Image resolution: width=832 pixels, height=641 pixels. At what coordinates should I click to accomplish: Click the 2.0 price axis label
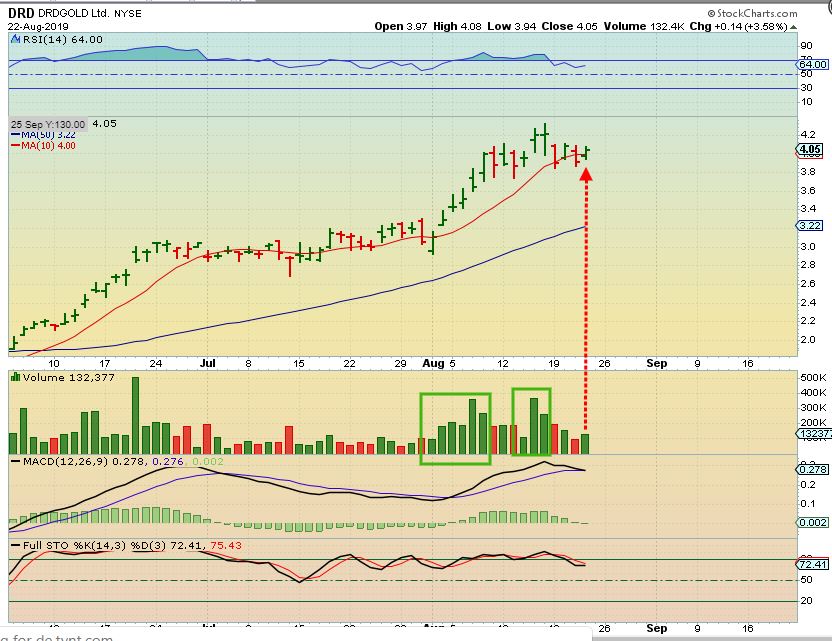[x=808, y=340]
